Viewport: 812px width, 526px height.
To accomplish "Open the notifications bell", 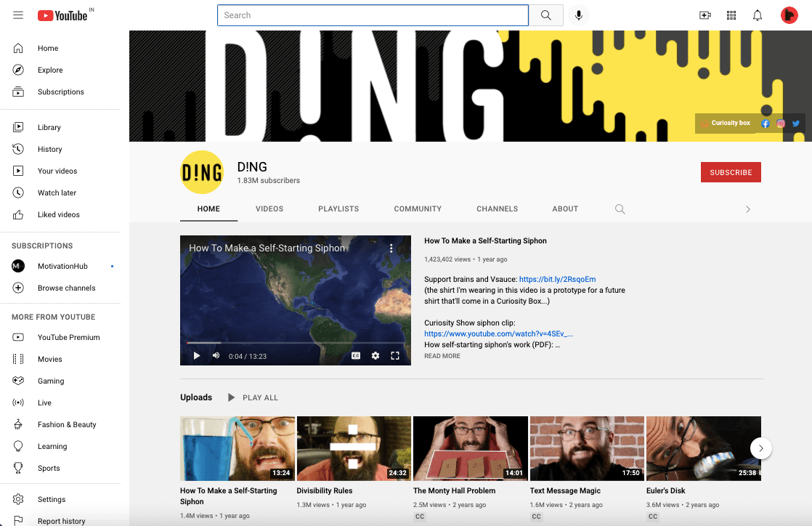I will click(x=757, y=15).
